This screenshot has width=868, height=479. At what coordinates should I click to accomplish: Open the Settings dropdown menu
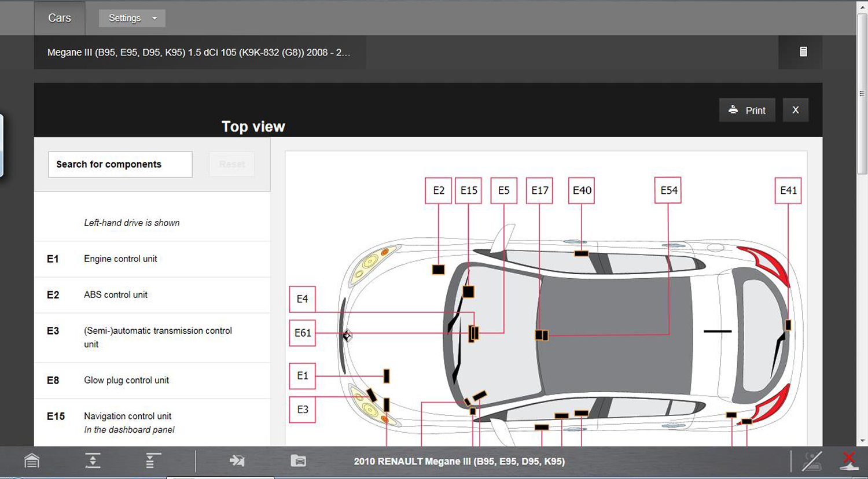(x=132, y=18)
